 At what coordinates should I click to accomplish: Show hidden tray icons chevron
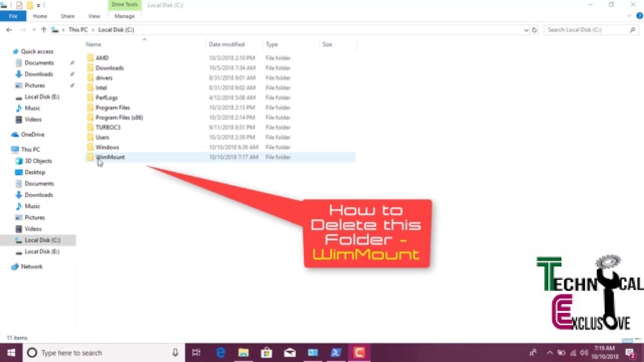click(549, 353)
